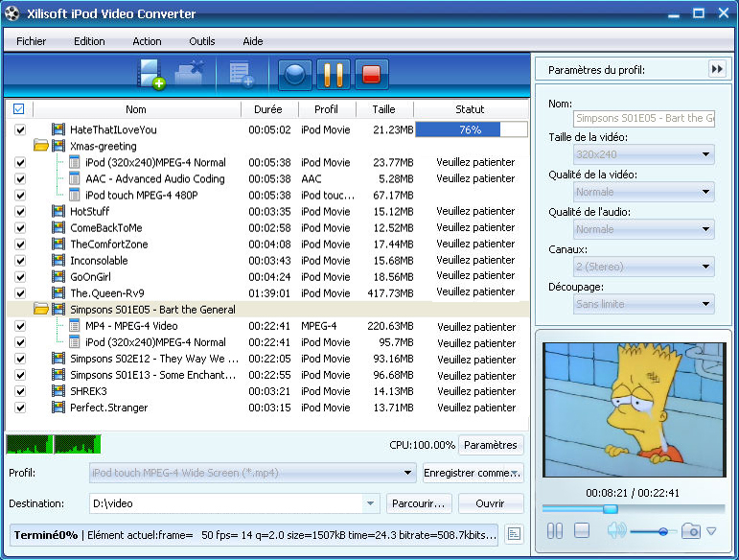Uncheck the Perfect.Stranger checkbox
The image size is (739, 560).
pyautogui.click(x=20, y=408)
